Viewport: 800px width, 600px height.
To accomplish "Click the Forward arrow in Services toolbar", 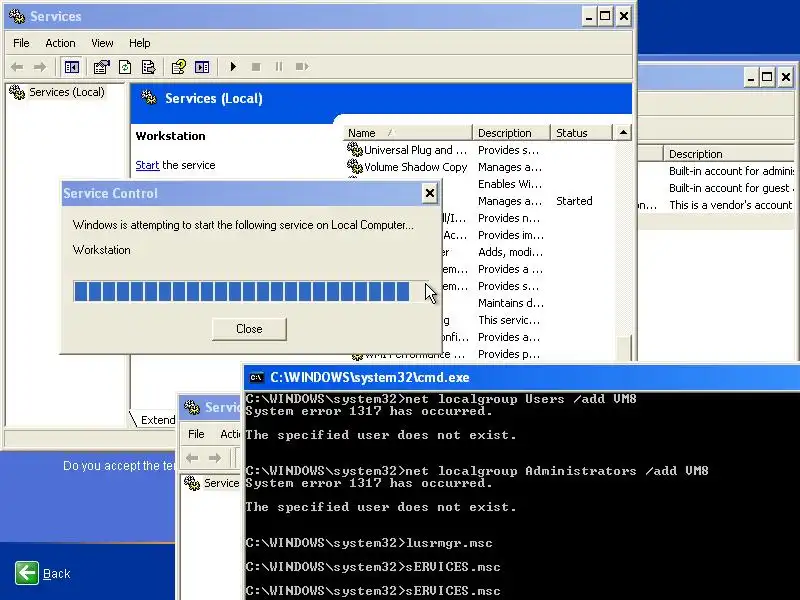I will point(40,67).
